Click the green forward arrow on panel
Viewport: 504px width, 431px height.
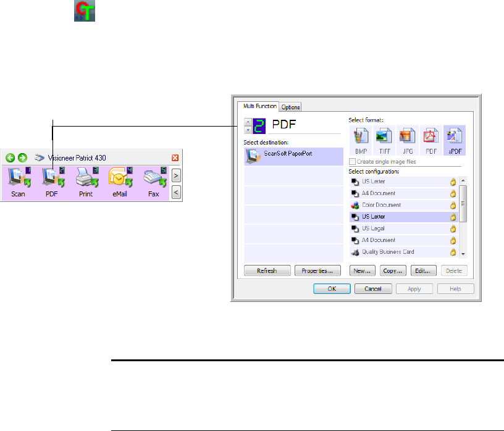(22, 158)
